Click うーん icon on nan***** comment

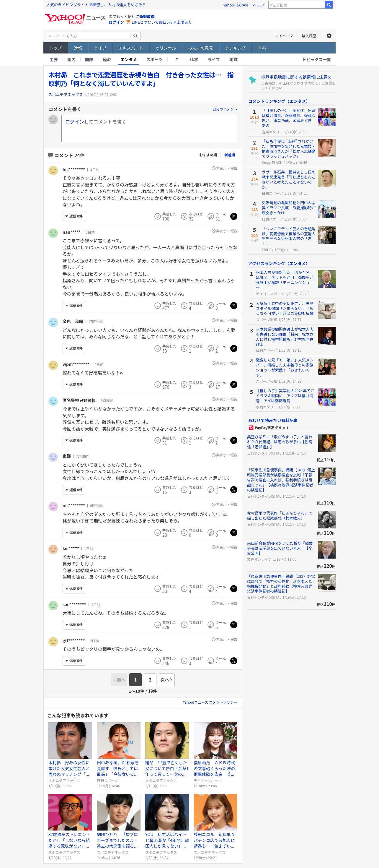click(x=211, y=306)
